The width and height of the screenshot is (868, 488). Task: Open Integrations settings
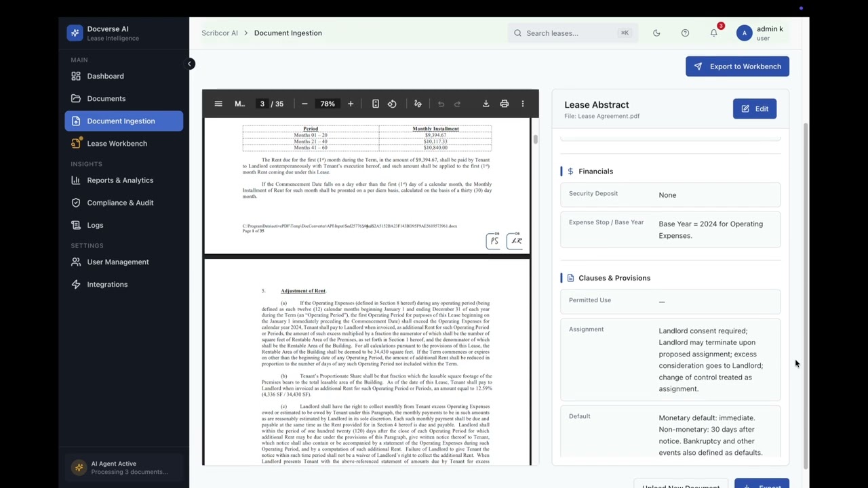click(123, 284)
